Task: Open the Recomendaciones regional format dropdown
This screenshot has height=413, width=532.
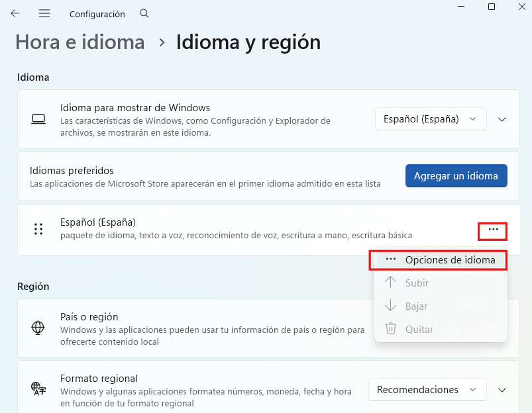Action: (427, 390)
